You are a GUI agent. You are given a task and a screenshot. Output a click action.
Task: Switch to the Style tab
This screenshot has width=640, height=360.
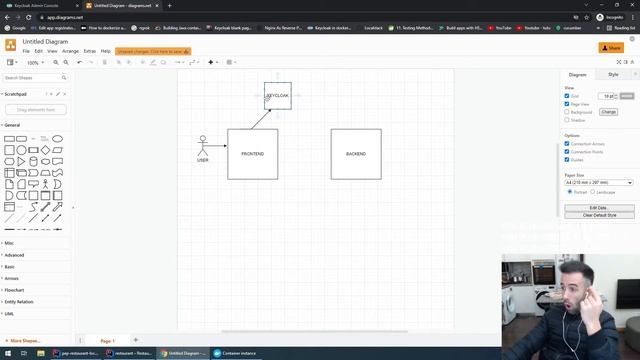613,74
